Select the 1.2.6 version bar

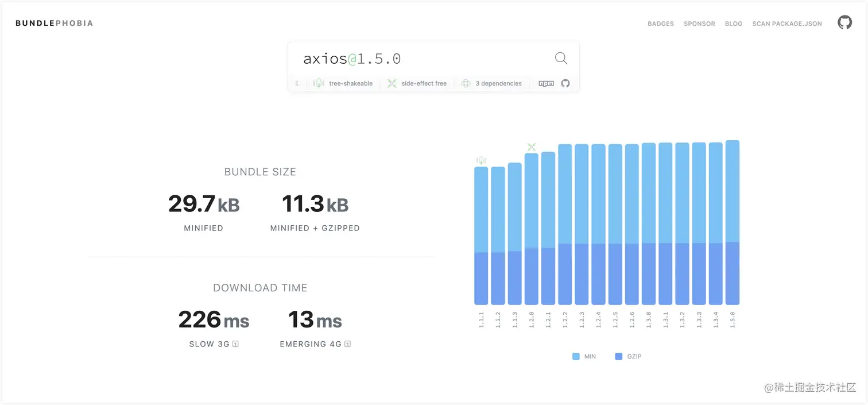pyautogui.click(x=632, y=225)
